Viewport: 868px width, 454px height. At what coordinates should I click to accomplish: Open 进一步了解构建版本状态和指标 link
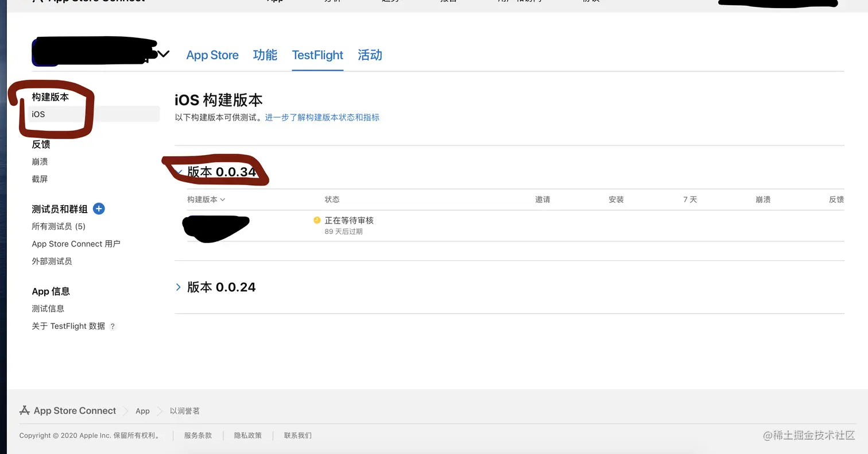point(322,117)
